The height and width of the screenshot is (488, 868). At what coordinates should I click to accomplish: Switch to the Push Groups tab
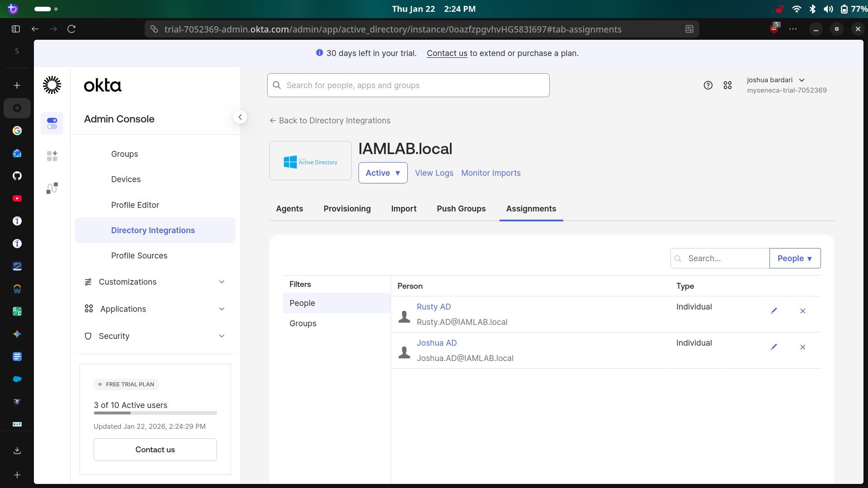(x=461, y=209)
